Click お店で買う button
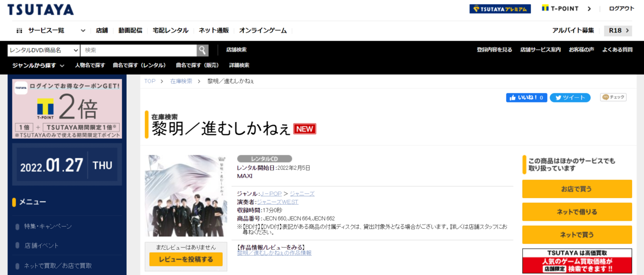Screen dimensions: 644x275 (x=577, y=189)
